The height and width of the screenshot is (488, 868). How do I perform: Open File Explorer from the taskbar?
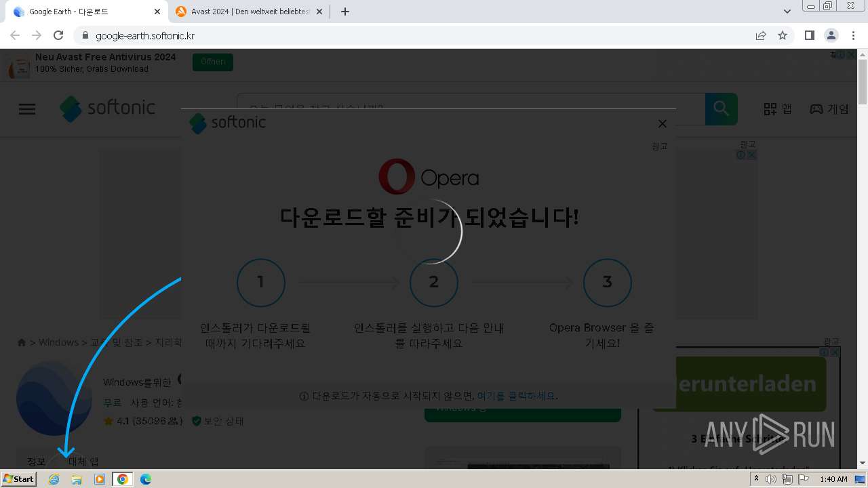(77, 479)
